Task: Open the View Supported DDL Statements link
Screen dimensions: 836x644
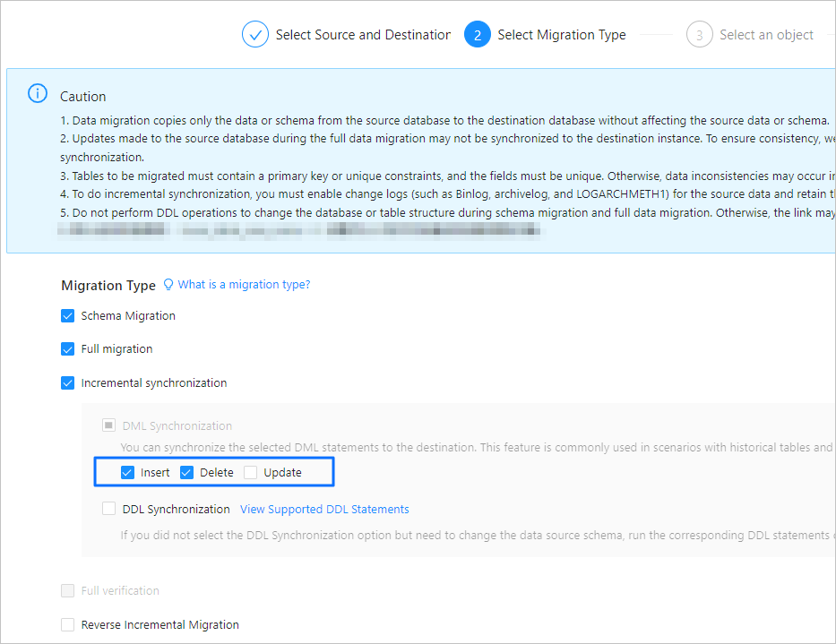Action: coord(324,510)
